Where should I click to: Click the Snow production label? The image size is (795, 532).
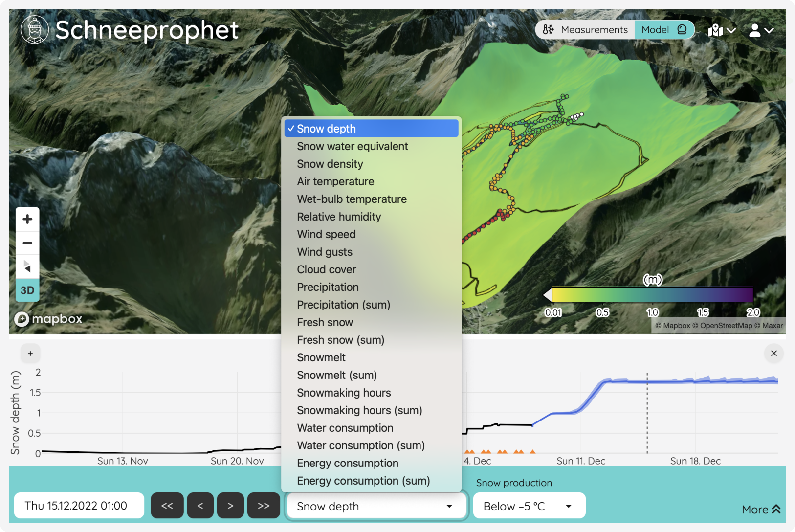tap(514, 483)
